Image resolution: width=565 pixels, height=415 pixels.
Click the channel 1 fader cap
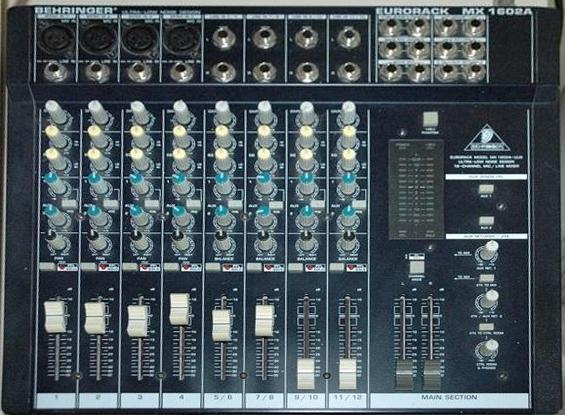click(55, 316)
